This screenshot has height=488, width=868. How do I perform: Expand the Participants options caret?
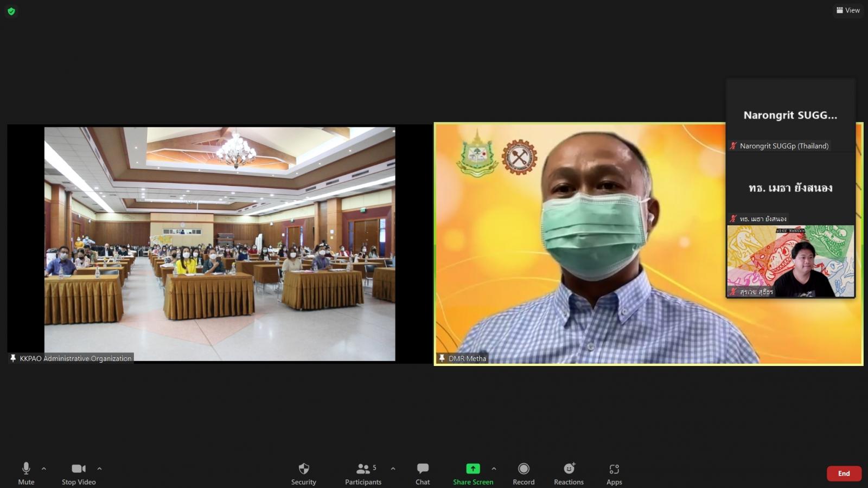pyautogui.click(x=393, y=468)
